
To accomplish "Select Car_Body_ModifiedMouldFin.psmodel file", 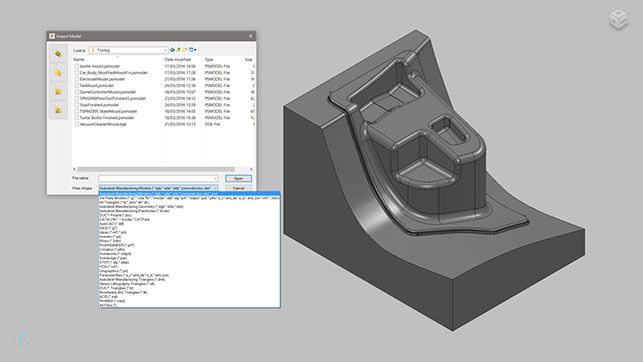I will tap(113, 73).
